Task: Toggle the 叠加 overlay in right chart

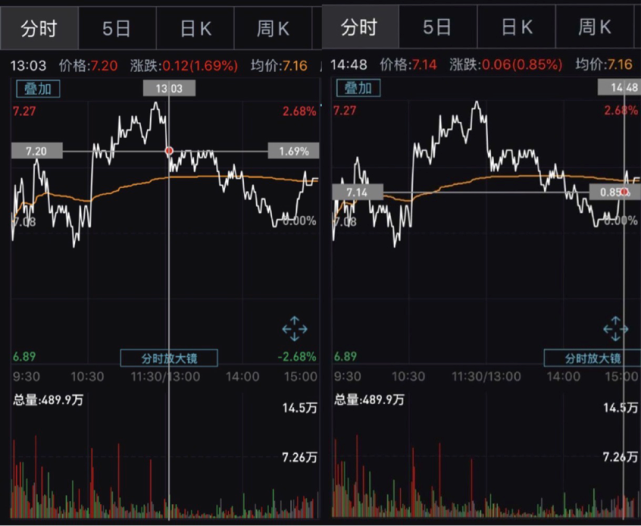Action: (358, 88)
